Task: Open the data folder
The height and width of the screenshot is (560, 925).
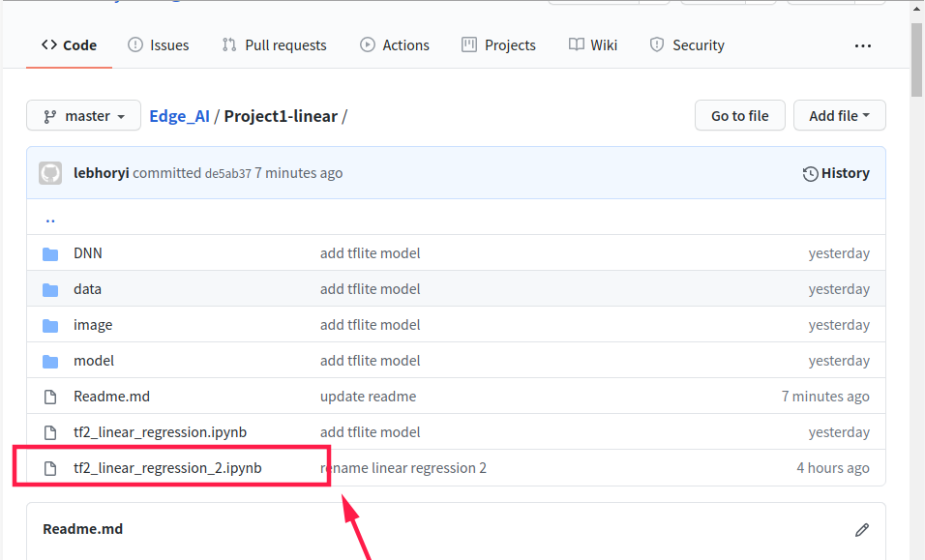Action: coord(87,289)
